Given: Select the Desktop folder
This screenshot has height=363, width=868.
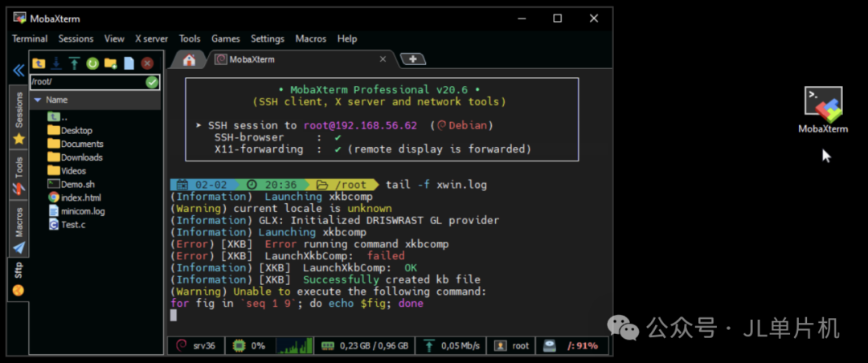Looking at the screenshot, I should (70, 131).
